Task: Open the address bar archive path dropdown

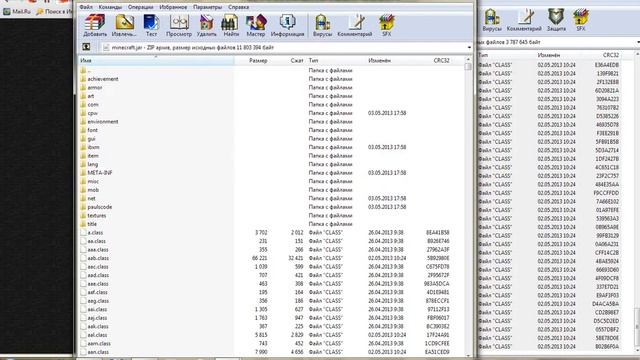Action: point(469,47)
